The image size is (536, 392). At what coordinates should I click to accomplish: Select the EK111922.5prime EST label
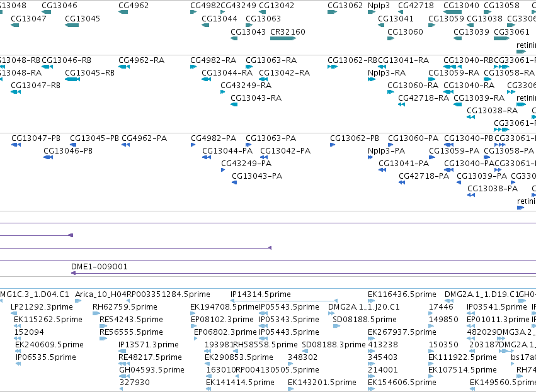pos(462,357)
